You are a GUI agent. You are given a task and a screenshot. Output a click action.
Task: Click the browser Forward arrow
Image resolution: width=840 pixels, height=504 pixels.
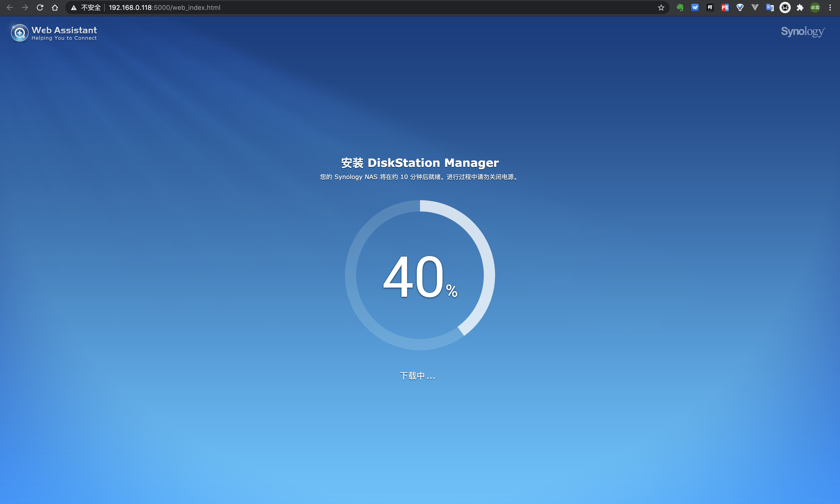pos(25,8)
